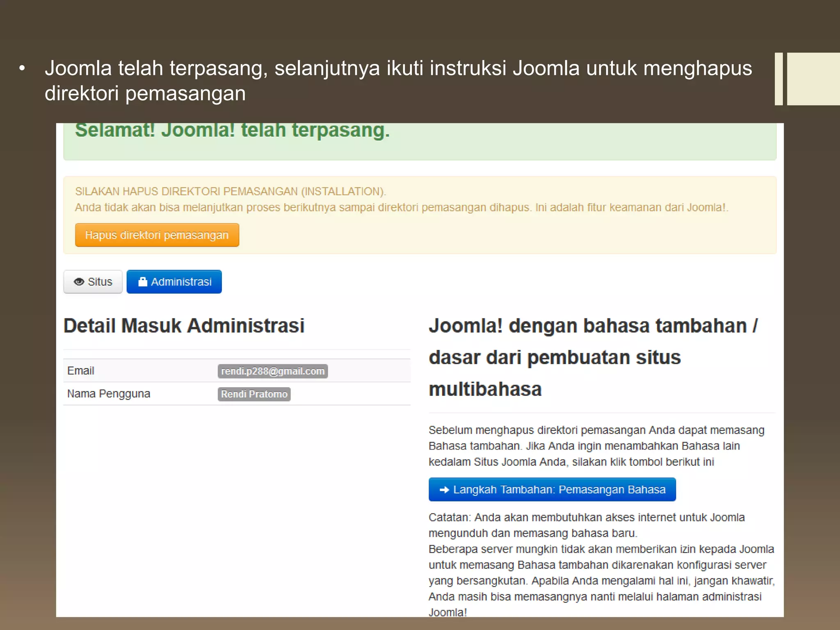840x630 pixels.
Task: Click the orange Hapus direktori pemasangan button
Action: pos(157,235)
